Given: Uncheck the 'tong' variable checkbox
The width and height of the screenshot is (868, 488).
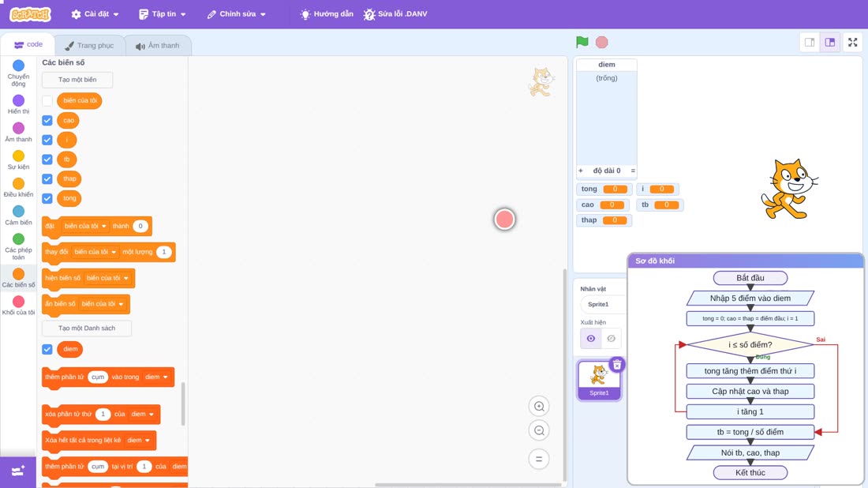Looking at the screenshot, I should point(47,198).
